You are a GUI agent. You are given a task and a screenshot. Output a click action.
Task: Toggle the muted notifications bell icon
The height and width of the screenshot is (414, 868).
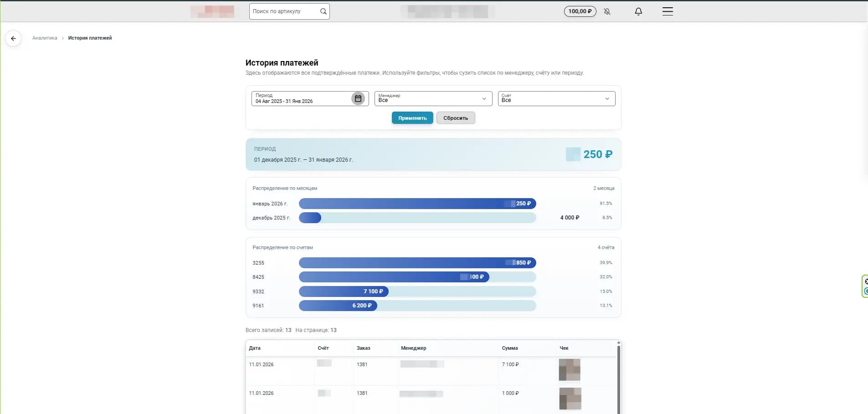click(x=607, y=11)
